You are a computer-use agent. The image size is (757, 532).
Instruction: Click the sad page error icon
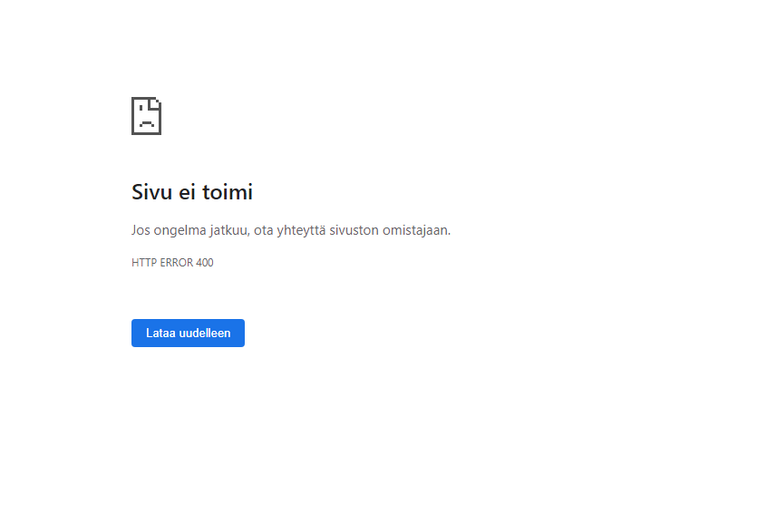(146, 116)
